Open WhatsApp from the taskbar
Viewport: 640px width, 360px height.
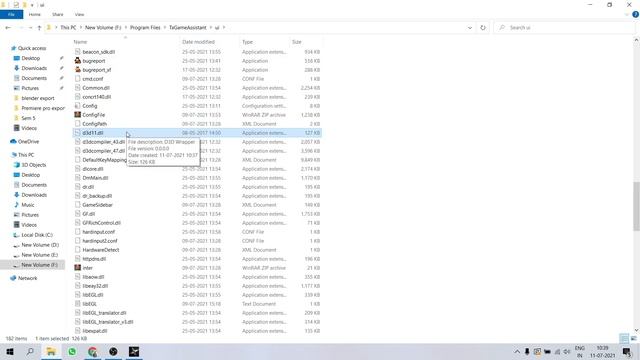click(x=72, y=351)
